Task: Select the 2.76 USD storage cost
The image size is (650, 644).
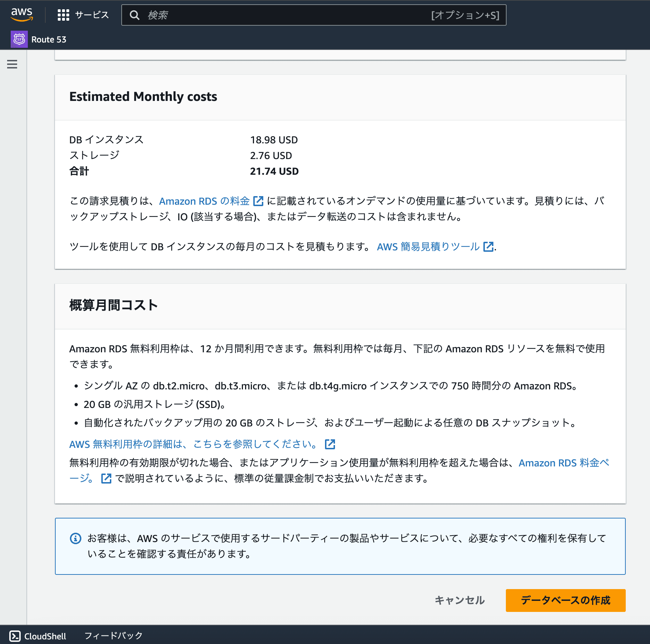Action: (x=271, y=155)
